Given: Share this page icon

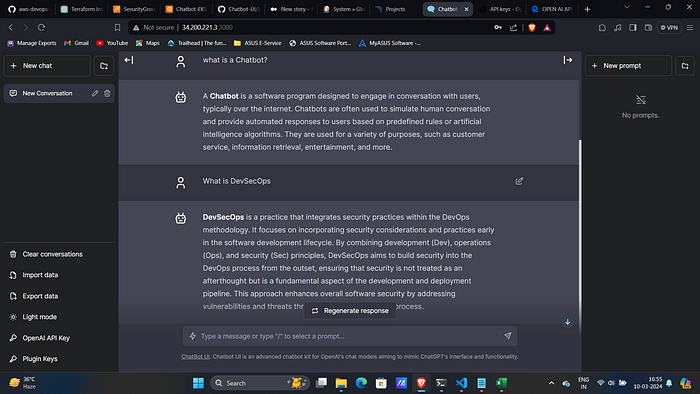Looking at the screenshot, I should tap(513, 28).
